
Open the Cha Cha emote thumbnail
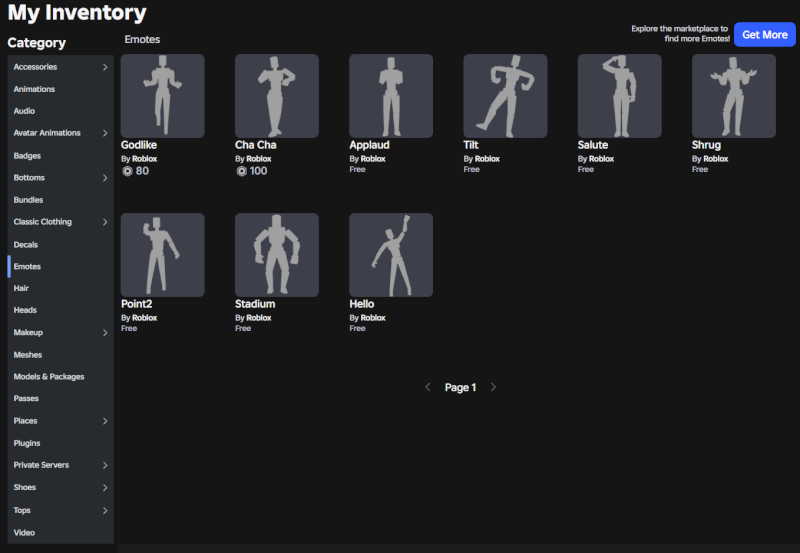pyautogui.click(x=277, y=96)
